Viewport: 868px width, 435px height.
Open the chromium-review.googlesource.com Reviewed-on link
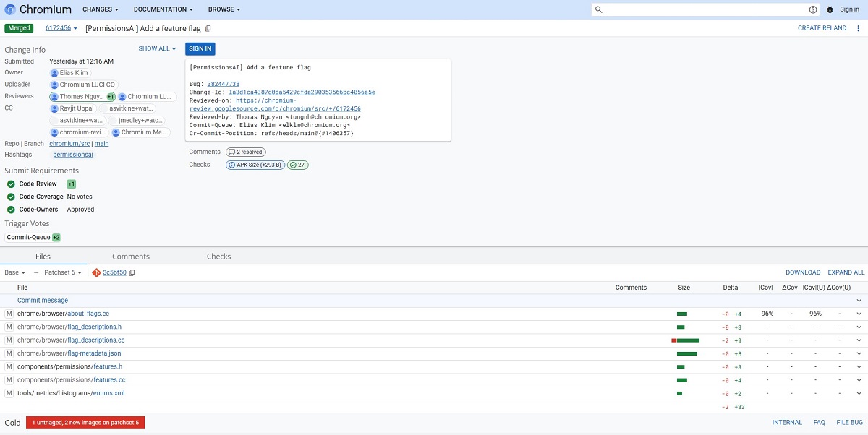[275, 104]
